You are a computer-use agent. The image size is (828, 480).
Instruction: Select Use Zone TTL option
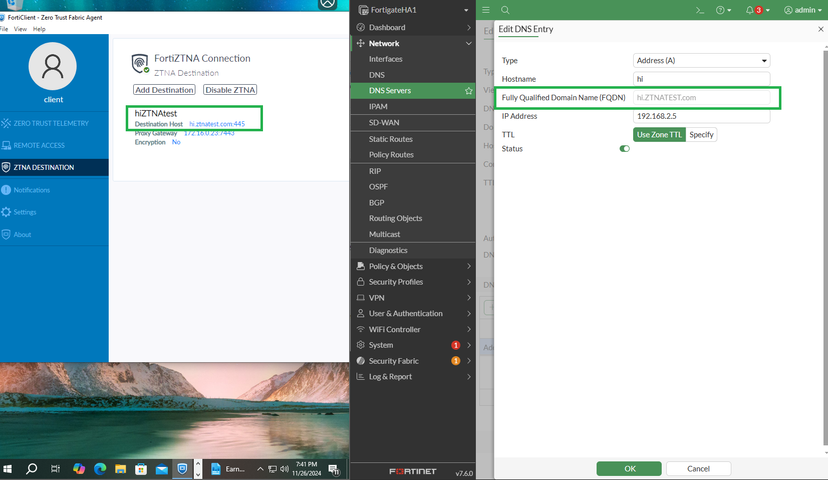pyautogui.click(x=659, y=135)
